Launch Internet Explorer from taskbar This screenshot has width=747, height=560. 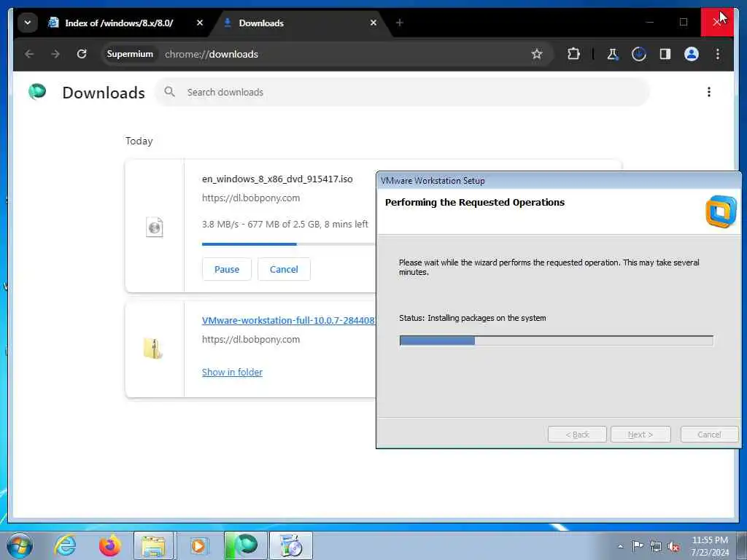(x=65, y=545)
